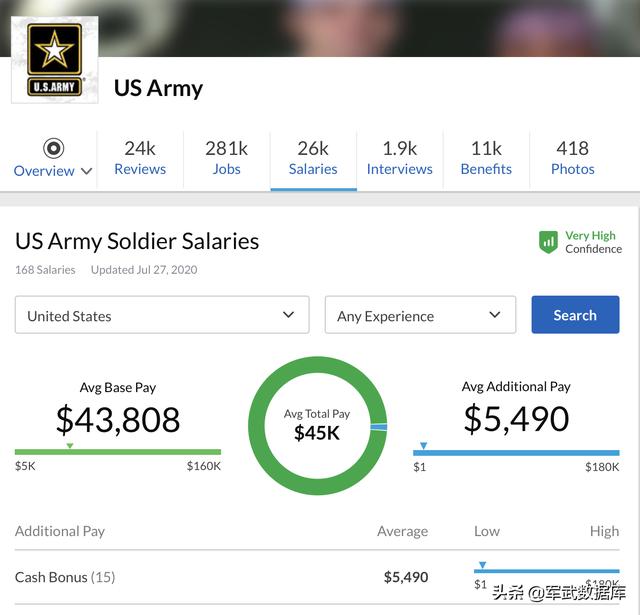Open the United States location dropdown
The height and width of the screenshot is (615, 640).
click(x=162, y=315)
